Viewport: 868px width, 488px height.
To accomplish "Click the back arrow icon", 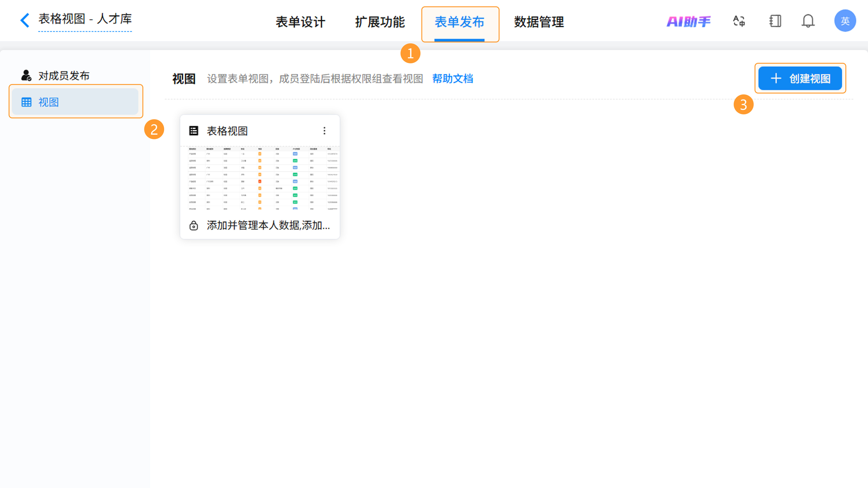I will point(25,20).
